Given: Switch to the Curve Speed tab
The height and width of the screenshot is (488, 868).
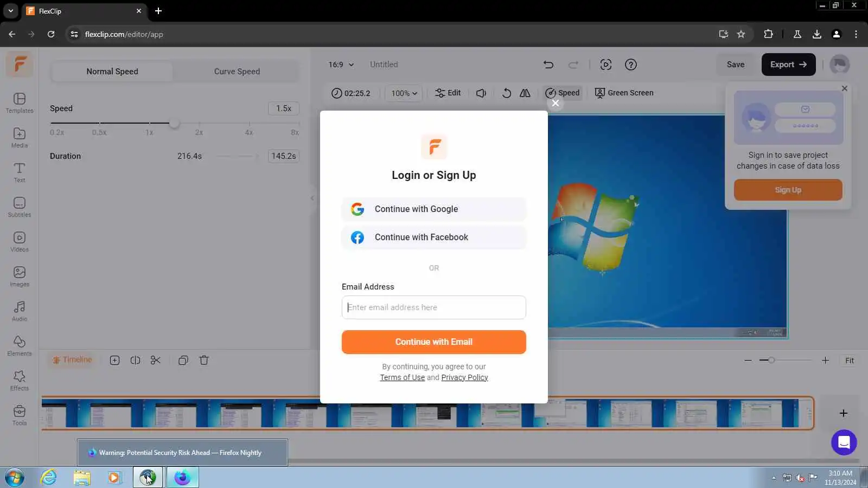Looking at the screenshot, I should [237, 72].
